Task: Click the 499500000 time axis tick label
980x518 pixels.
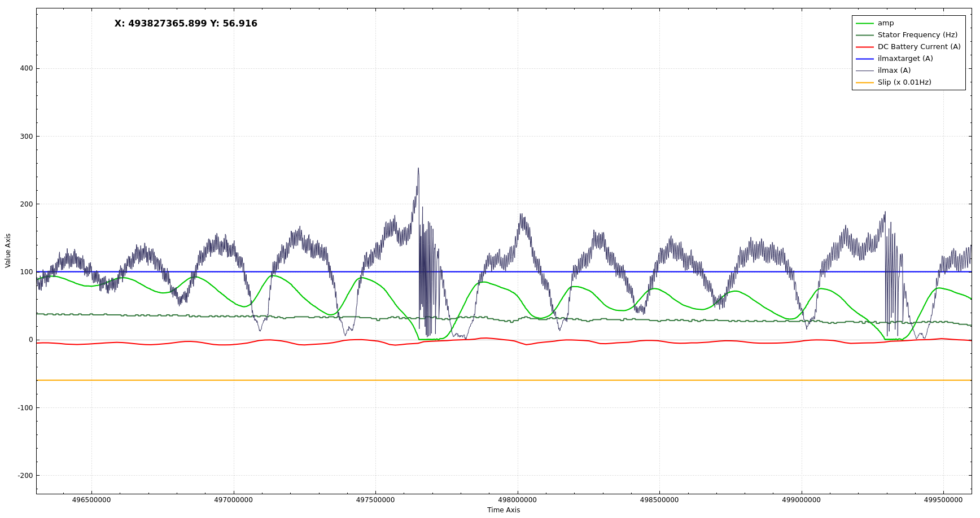Action: [x=943, y=500]
